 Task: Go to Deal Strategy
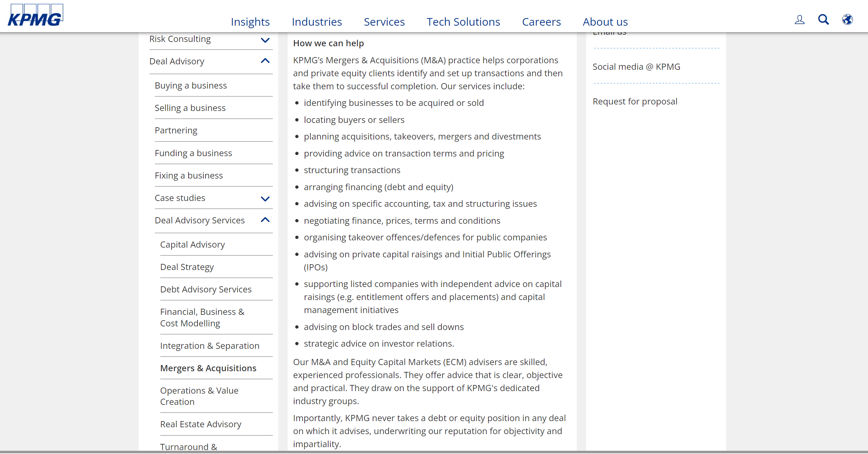pos(187,267)
